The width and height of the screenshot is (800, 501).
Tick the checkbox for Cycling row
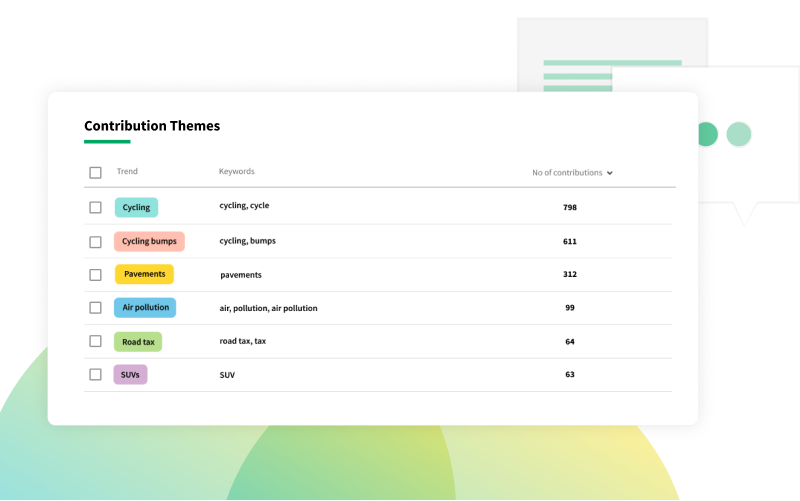click(95, 207)
